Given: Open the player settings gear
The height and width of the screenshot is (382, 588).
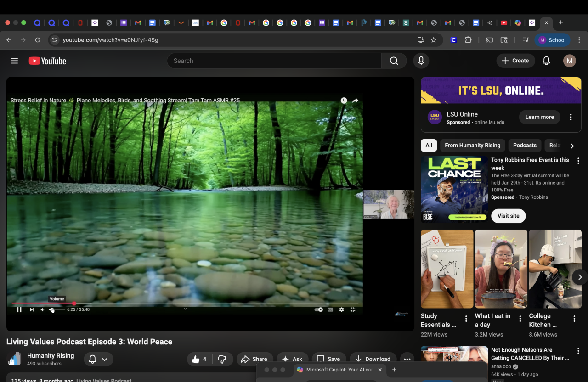Looking at the screenshot, I should [341, 309].
